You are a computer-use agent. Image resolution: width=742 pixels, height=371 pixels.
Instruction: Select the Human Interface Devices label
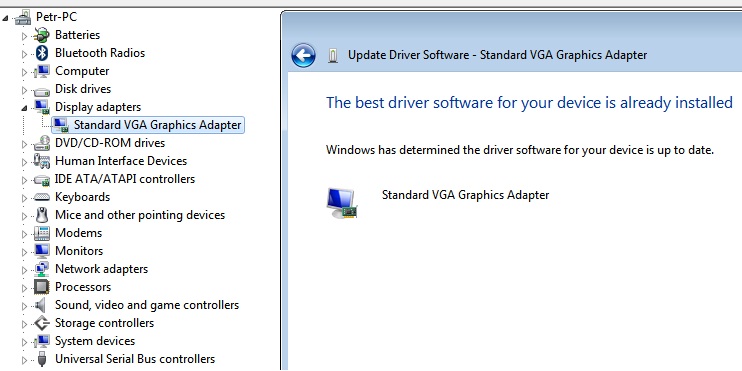(121, 161)
